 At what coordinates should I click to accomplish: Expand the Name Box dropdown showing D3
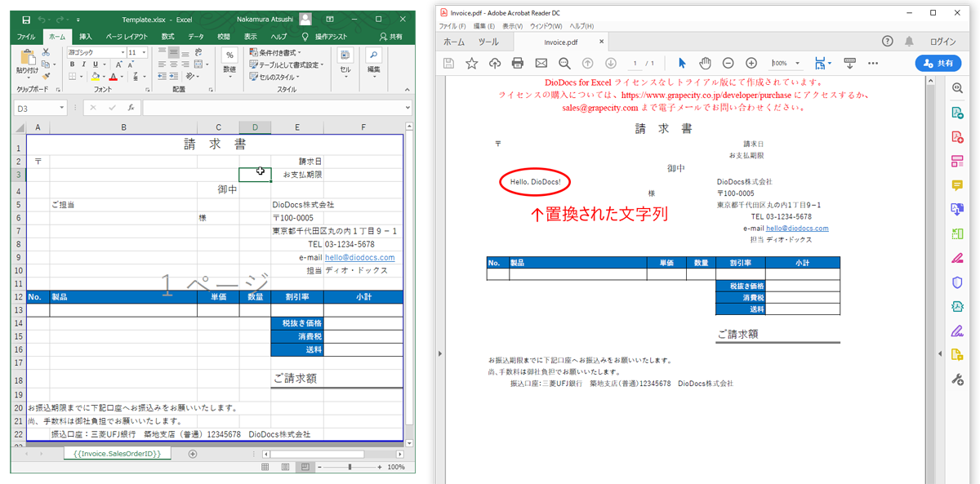(62, 108)
